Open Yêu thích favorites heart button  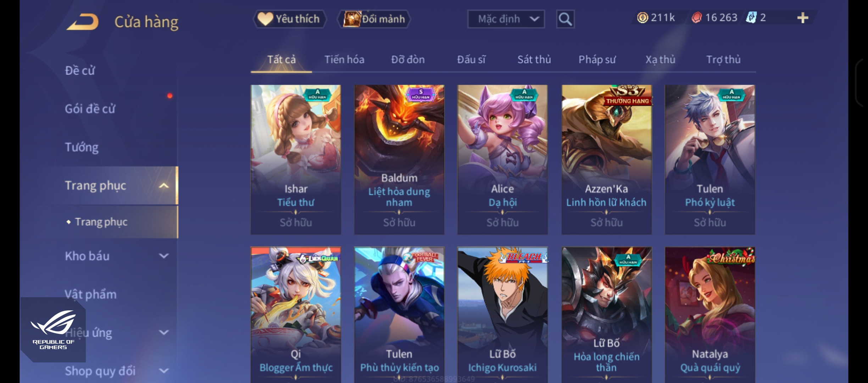click(x=289, y=19)
